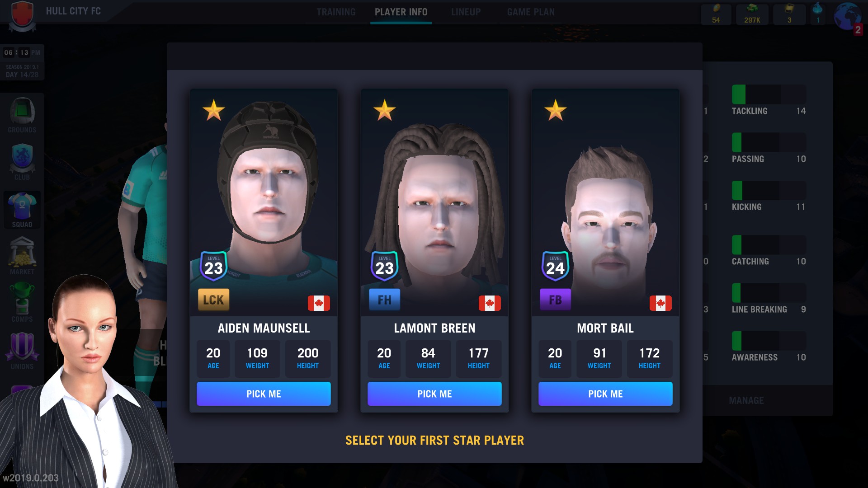Click the 297K cash counter
Screen dimensions: 868x488
point(752,14)
